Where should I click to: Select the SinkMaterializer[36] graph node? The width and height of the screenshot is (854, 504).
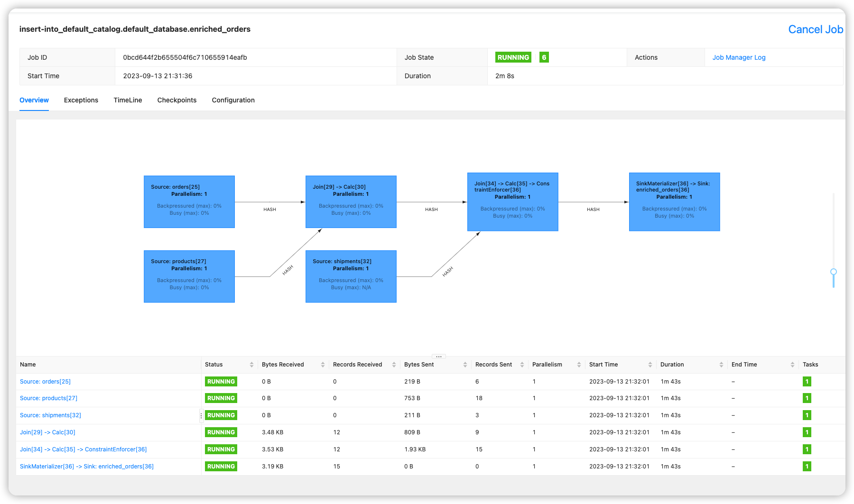[x=674, y=202]
